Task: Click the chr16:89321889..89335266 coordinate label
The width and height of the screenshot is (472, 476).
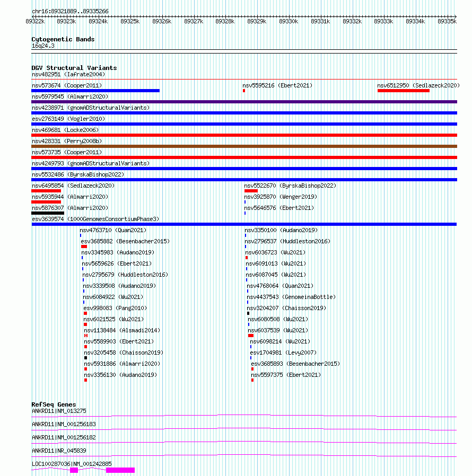Action: coord(70,11)
